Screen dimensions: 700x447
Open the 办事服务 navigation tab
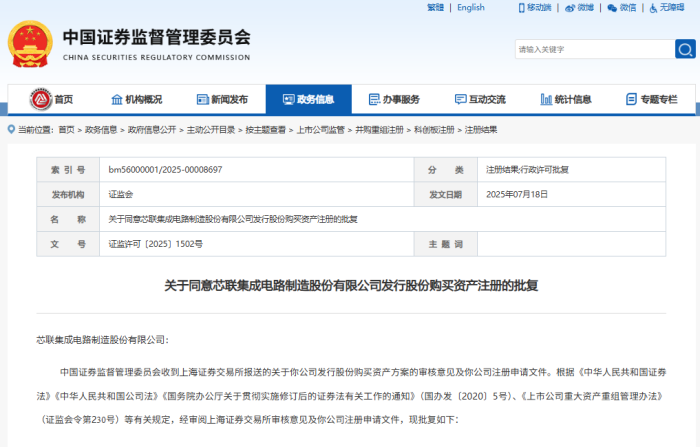click(394, 99)
